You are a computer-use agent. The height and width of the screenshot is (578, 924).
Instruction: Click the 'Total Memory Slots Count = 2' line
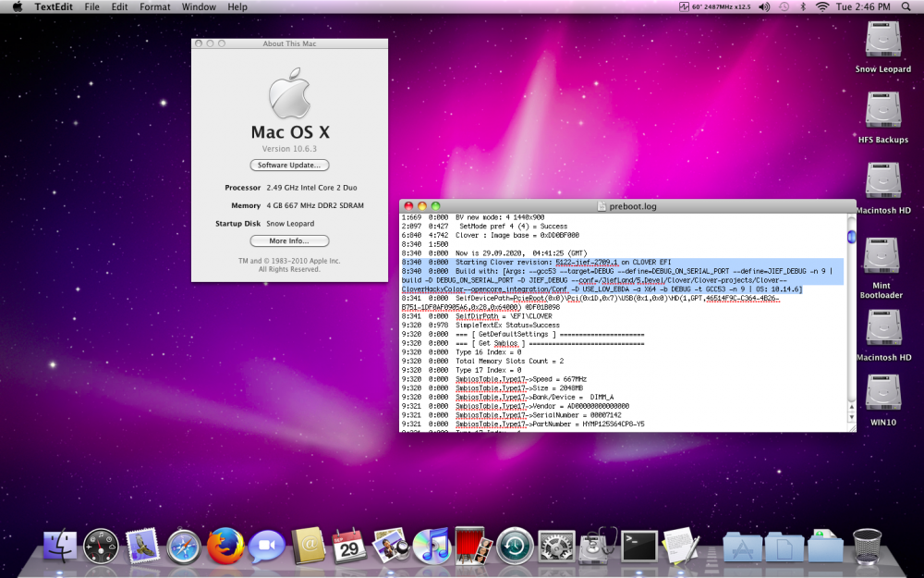[482, 361]
